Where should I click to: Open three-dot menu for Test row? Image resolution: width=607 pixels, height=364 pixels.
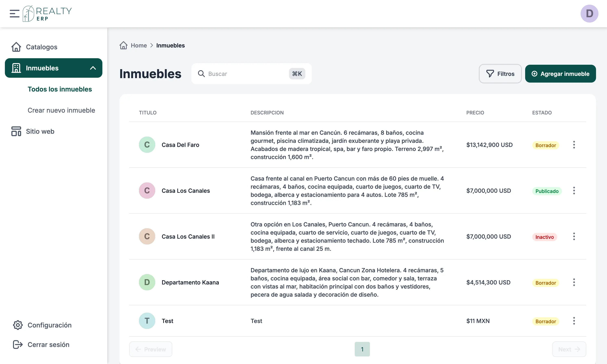[x=574, y=321]
